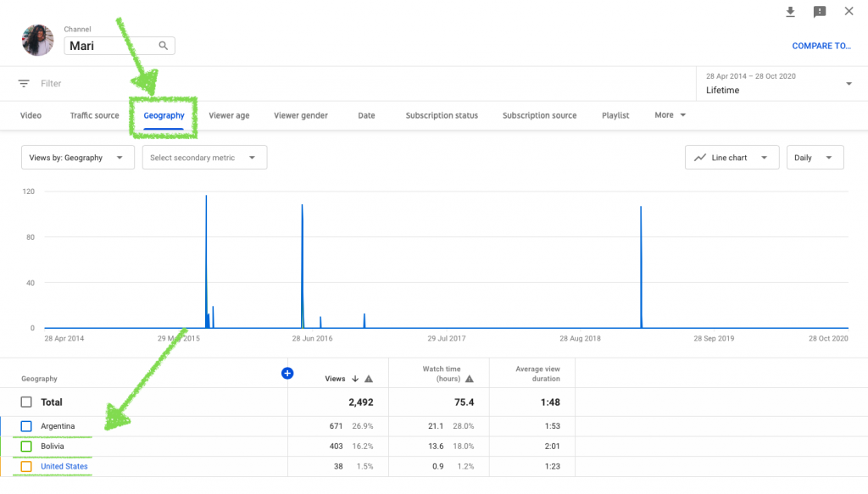Open the Views by Geography dropdown
868x494 pixels.
(x=77, y=157)
